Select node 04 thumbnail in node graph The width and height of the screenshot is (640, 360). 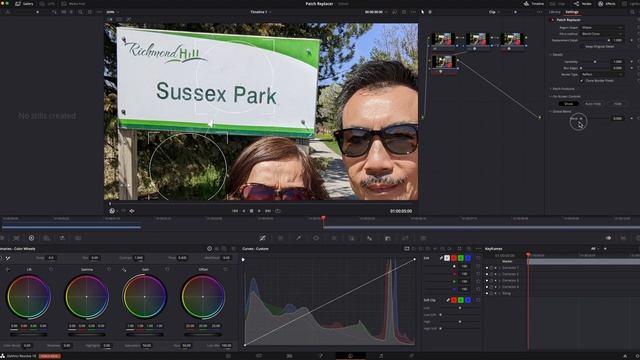click(443, 62)
